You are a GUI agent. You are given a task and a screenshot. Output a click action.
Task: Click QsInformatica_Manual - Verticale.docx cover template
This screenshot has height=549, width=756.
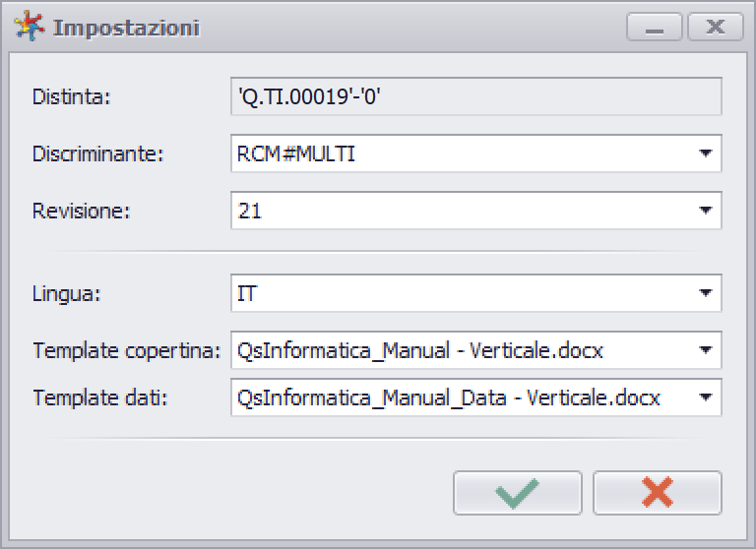420,350
